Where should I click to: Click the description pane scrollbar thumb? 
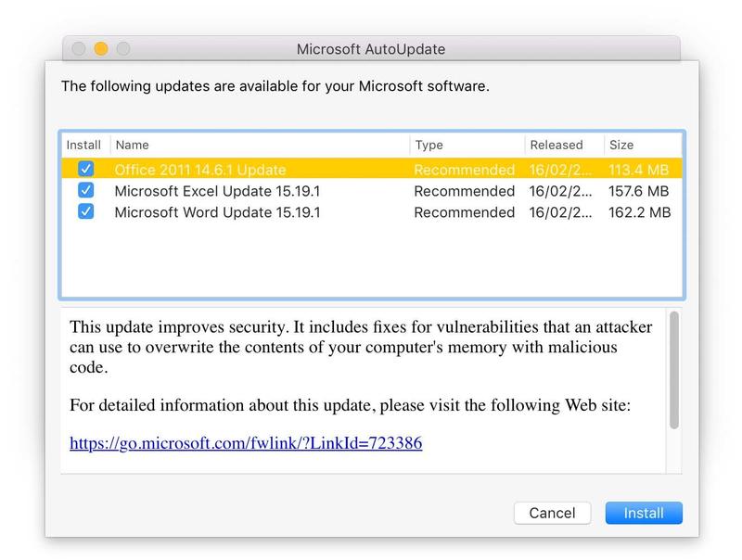[x=674, y=370]
